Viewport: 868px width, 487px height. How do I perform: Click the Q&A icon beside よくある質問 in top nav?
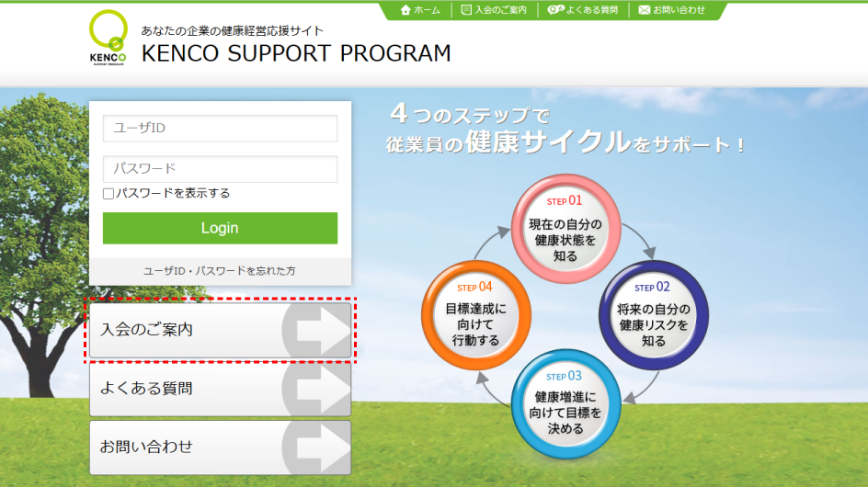point(555,10)
